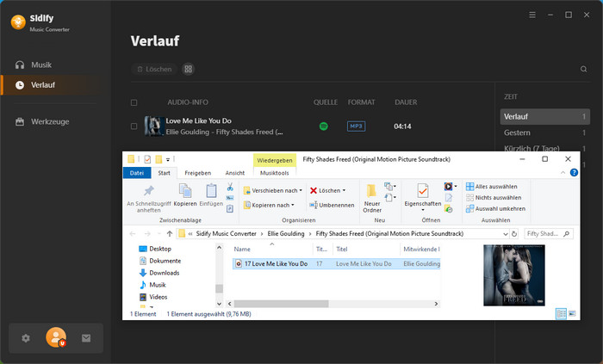Open the Löschen dropdown in ribbon
Viewport: 603px width, 364px height.
327,190
